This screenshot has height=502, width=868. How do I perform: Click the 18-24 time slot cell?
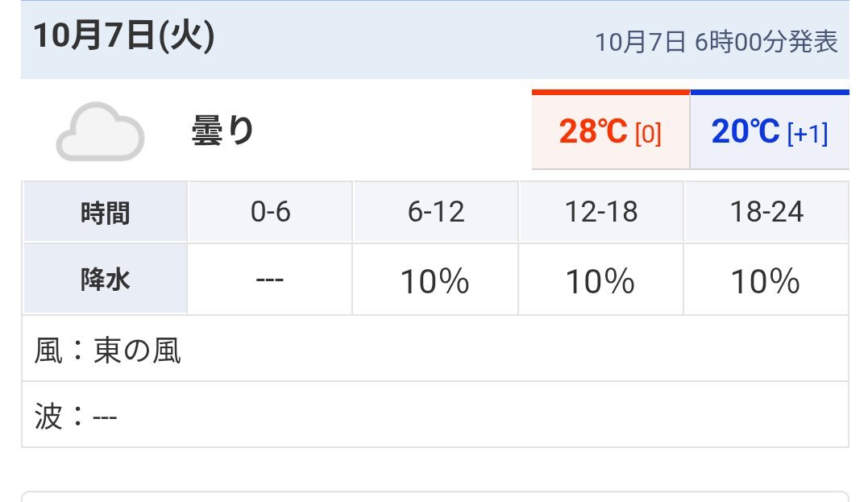pos(766,213)
